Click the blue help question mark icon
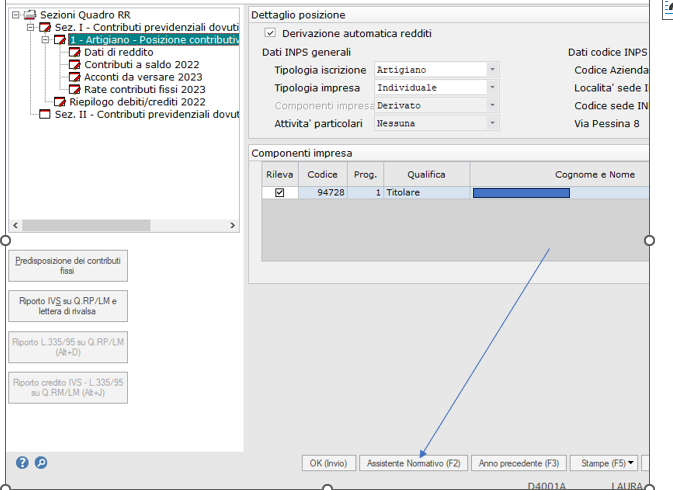Viewport: 673px width, 490px height. click(x=23, y=462)
